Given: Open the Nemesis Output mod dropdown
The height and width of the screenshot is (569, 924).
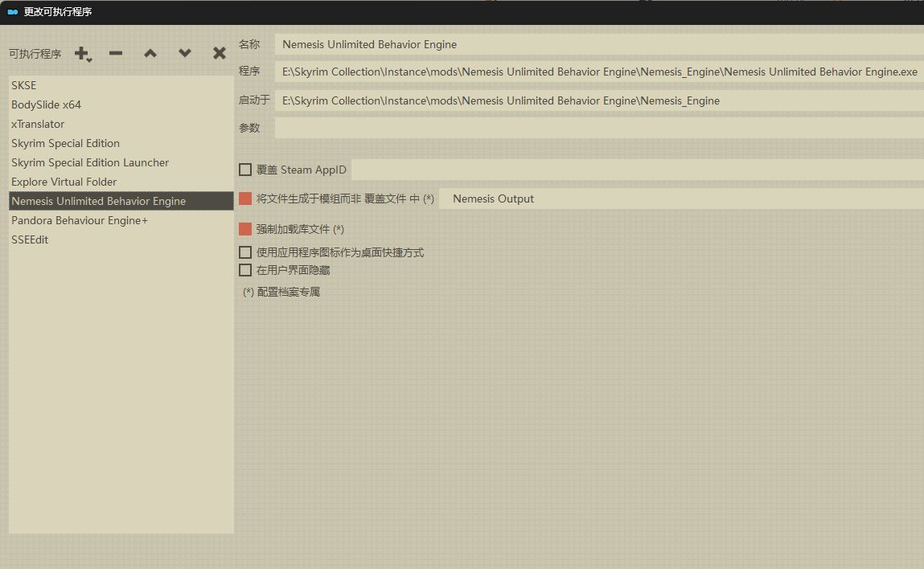Looking at the screenshot, I should (x=682, y=199).
